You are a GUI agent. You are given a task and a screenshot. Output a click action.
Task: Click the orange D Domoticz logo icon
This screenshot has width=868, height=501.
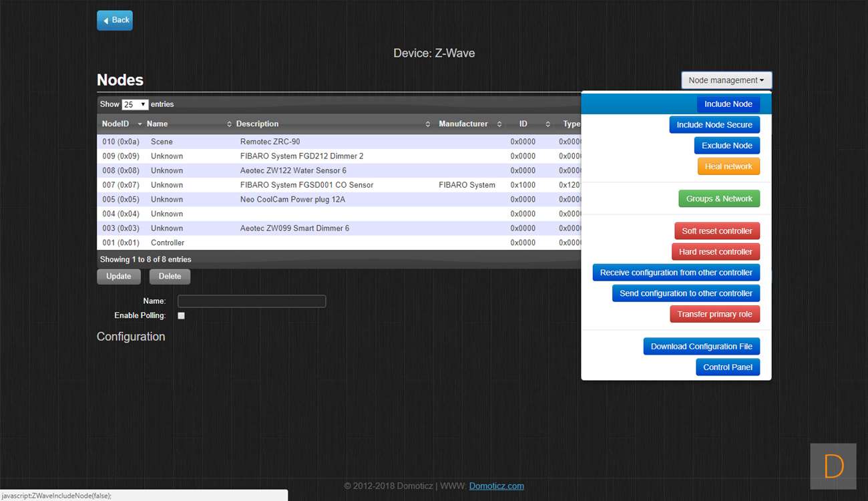833,466
